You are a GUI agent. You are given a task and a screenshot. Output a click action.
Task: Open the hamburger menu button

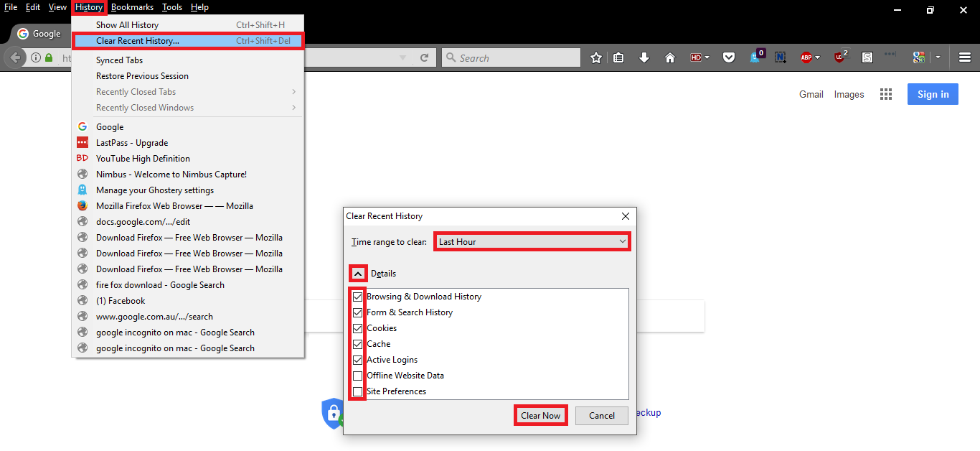tap(965, 57)
